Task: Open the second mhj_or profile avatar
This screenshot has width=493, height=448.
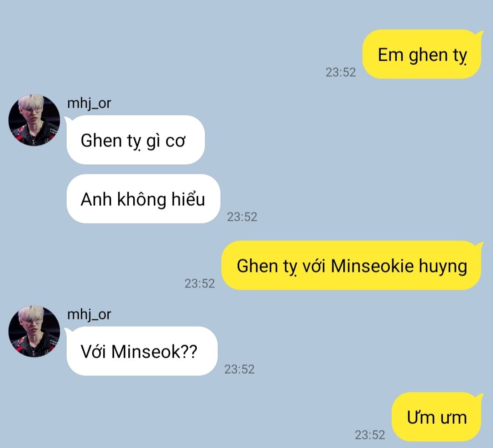Action: 34,331
